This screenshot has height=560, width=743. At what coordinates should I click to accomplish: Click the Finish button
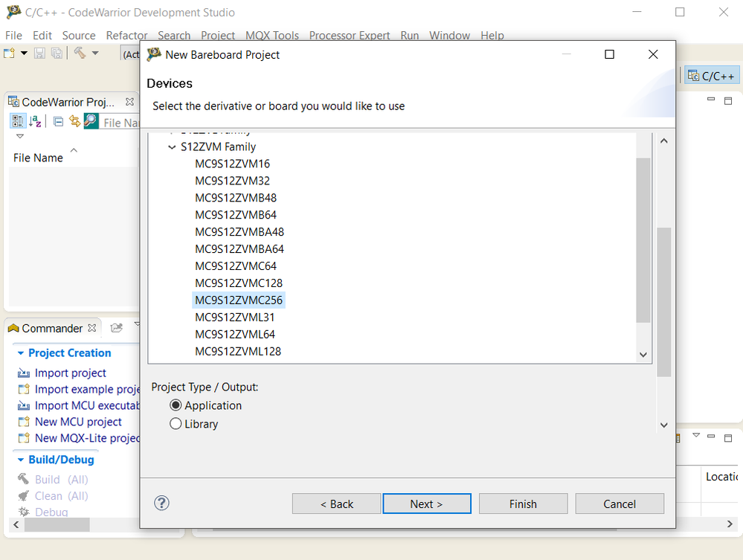(x=523, y=503)
